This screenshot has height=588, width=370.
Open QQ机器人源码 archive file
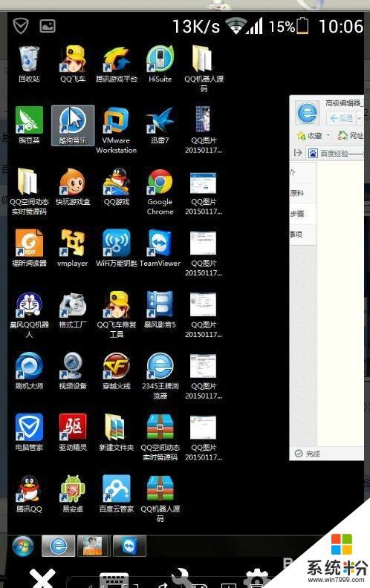click(160, 499)
